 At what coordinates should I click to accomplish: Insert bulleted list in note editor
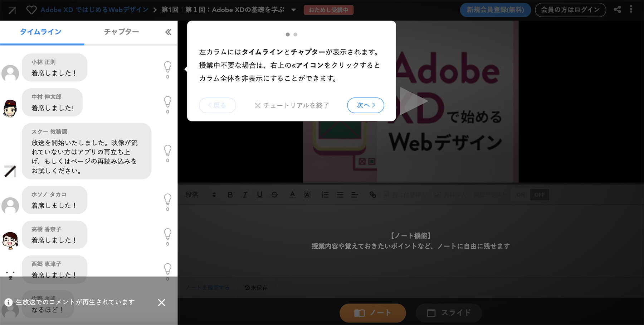[x=340, y=195]
